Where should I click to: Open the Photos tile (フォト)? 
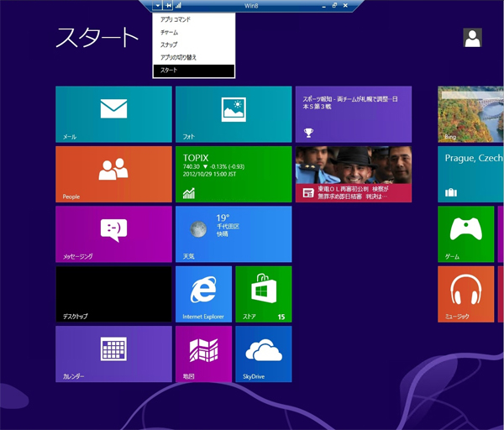point(234,114)
